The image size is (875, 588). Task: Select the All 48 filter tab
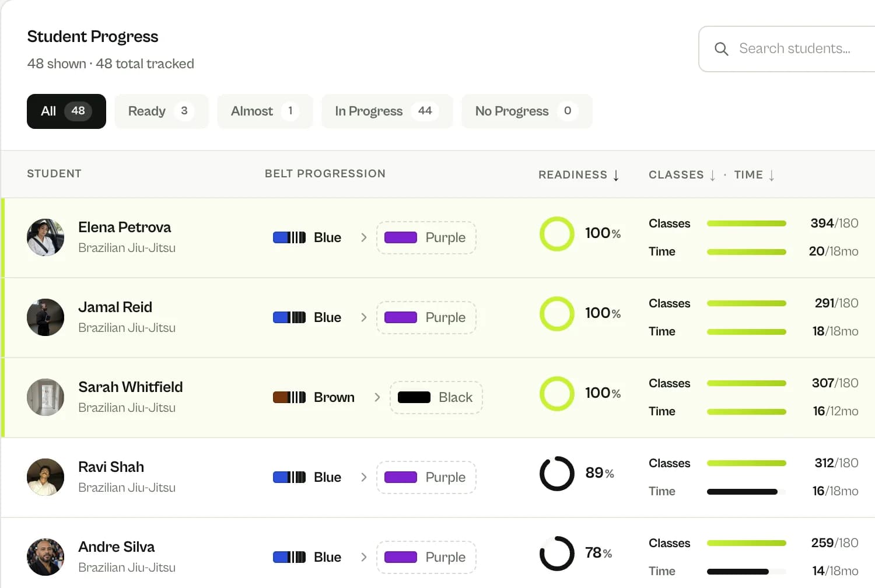[x=66, y=111]
